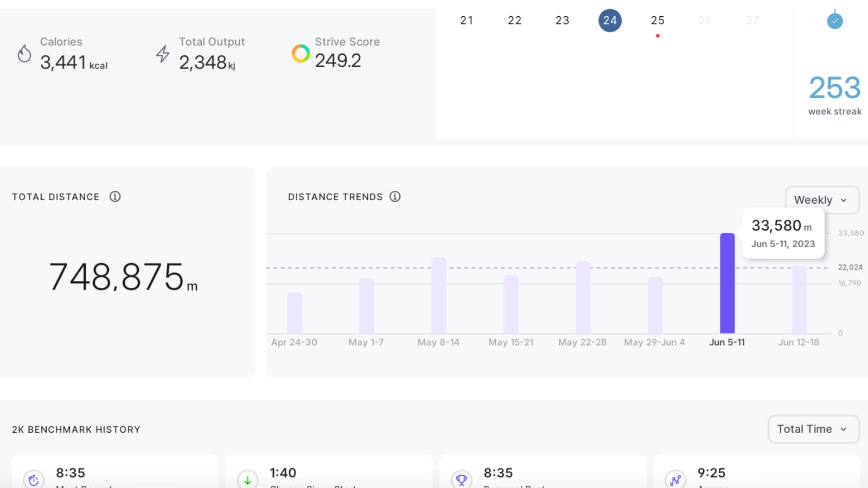
Task: Select day 25 on the calendar
Action: coord(658,21)
